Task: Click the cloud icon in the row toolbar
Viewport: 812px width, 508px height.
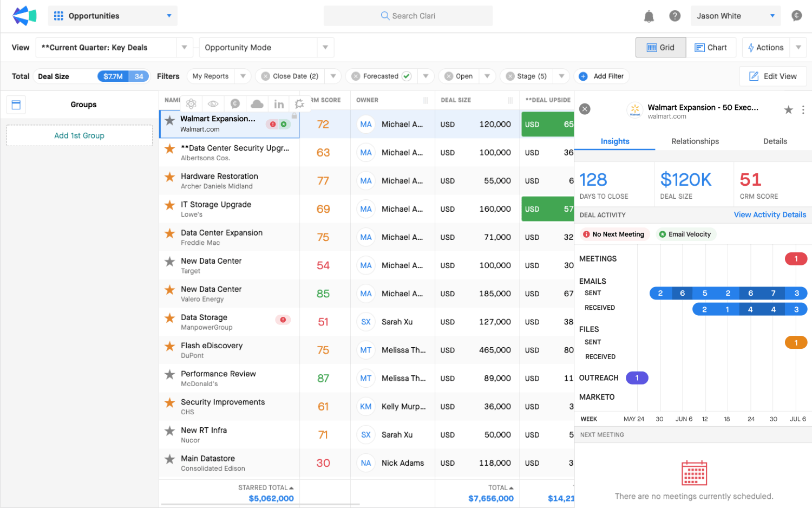Action: click(257, 104)
